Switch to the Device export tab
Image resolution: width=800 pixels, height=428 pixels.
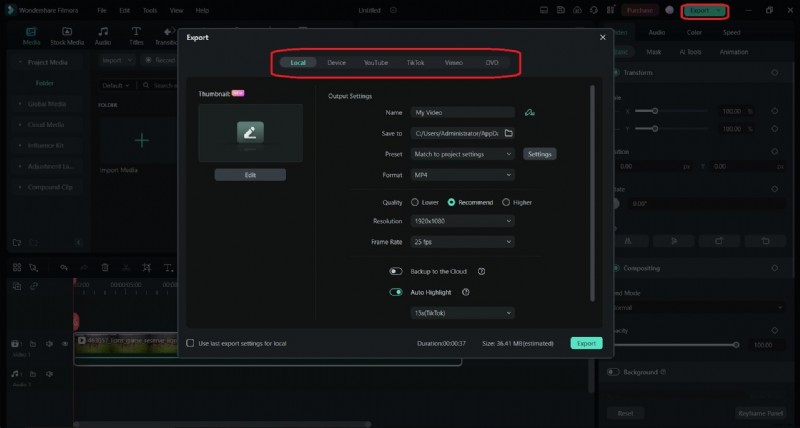tap(336, 63)
